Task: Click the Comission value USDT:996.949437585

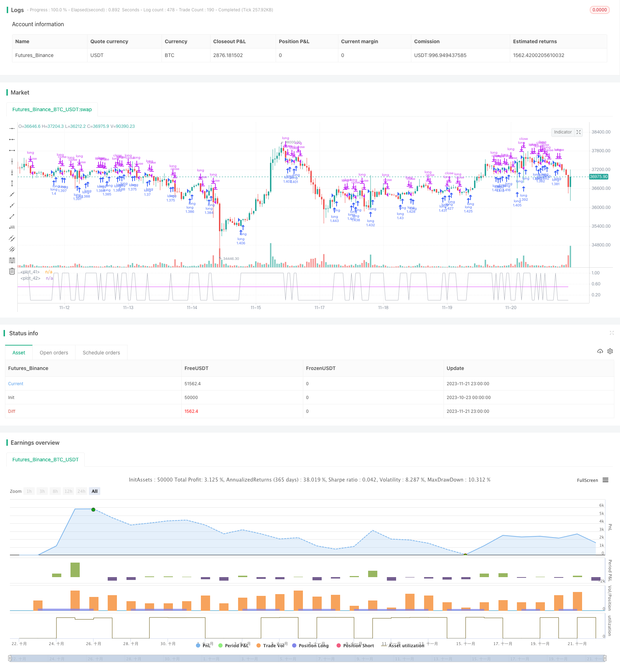Action: point(440,55)
